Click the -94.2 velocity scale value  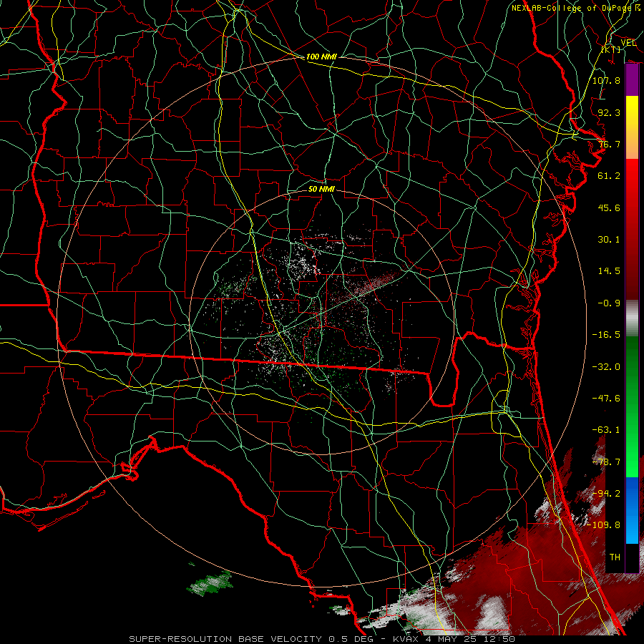click(606, 494)
